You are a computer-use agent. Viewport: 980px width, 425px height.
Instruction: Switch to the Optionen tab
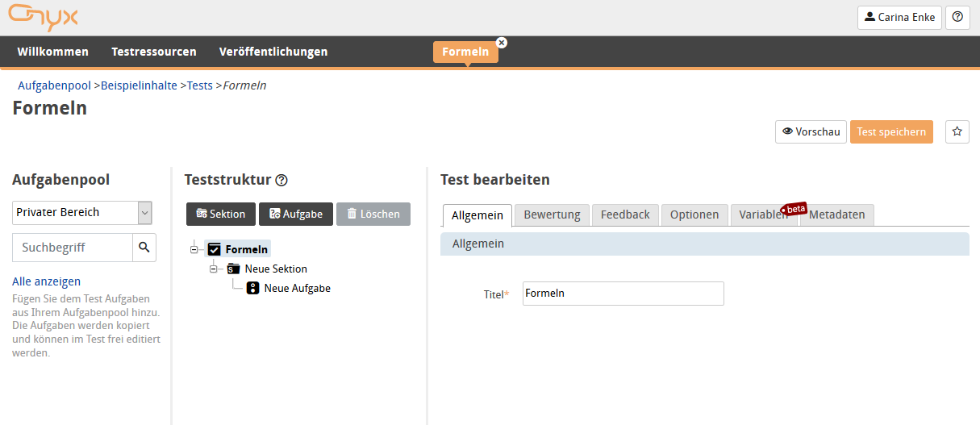tap(694, 215)
